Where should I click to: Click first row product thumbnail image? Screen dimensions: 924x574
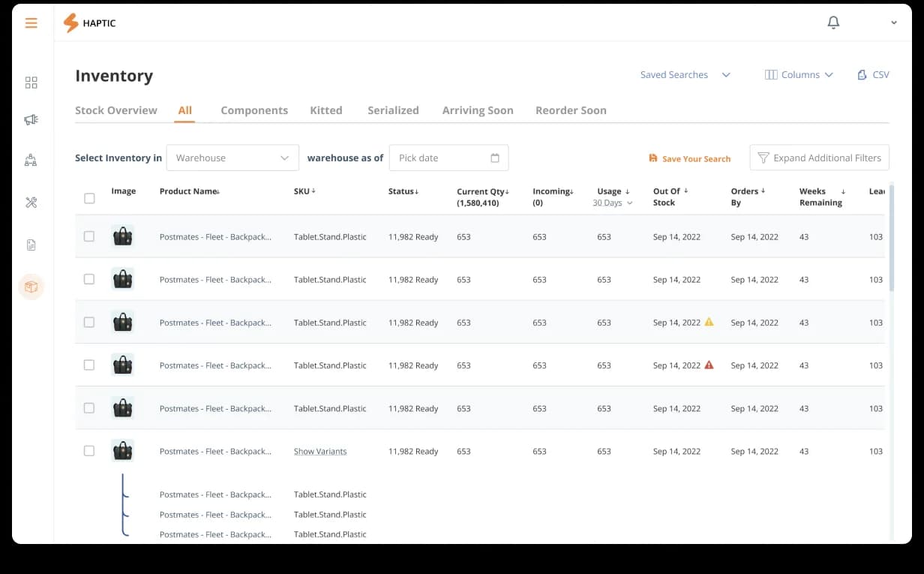(x=122, y=236)
